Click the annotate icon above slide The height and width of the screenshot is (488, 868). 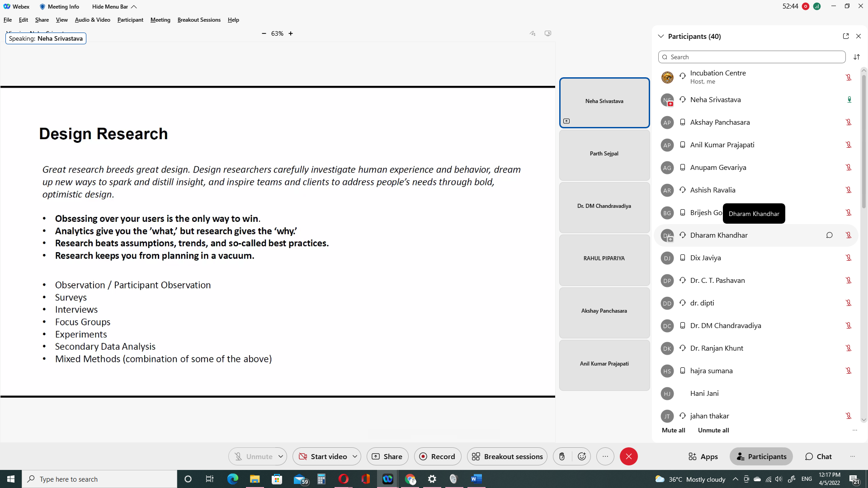click(533, 33)
